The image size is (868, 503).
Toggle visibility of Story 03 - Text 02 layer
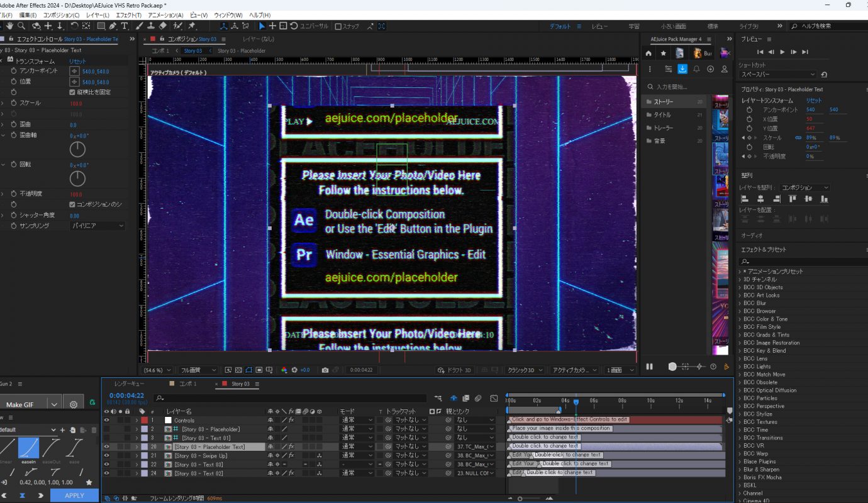tap(106, 473)
